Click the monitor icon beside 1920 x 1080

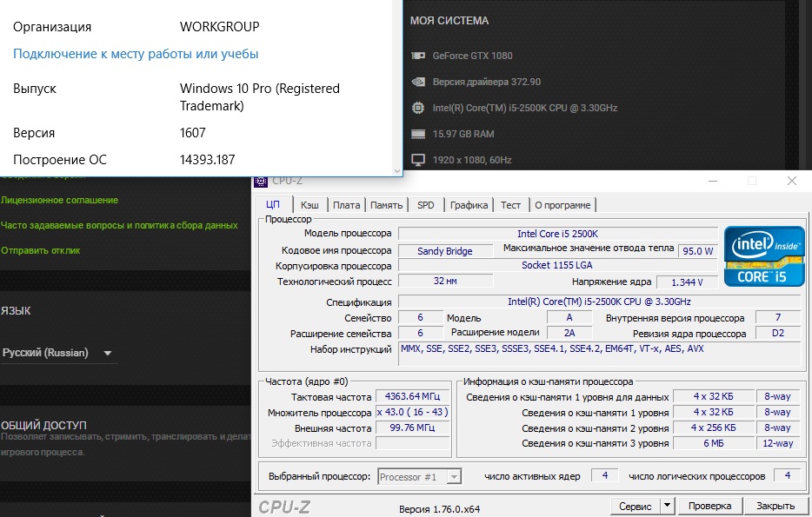[418, 160]
